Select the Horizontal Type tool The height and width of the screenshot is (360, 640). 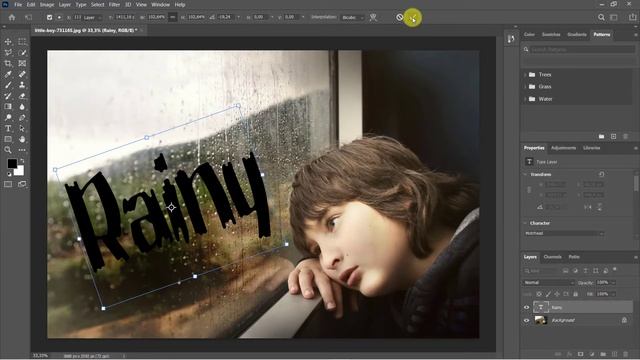click(8, 129)
